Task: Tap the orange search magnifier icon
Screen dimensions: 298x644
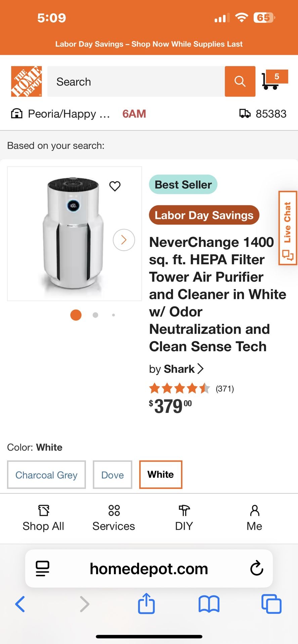Action: pos(240,82)
